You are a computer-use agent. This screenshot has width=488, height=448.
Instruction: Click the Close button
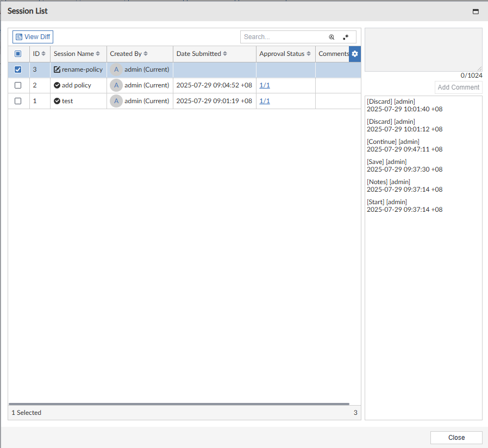coord(456,438)
